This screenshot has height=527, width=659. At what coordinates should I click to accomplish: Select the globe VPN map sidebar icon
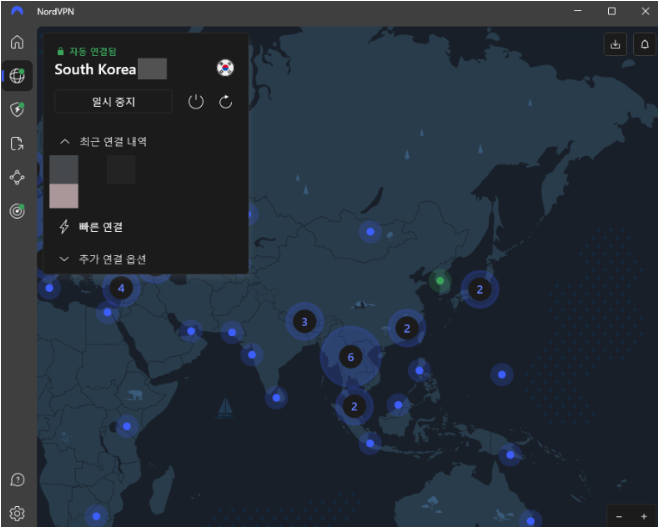click(x=17, y=76)
